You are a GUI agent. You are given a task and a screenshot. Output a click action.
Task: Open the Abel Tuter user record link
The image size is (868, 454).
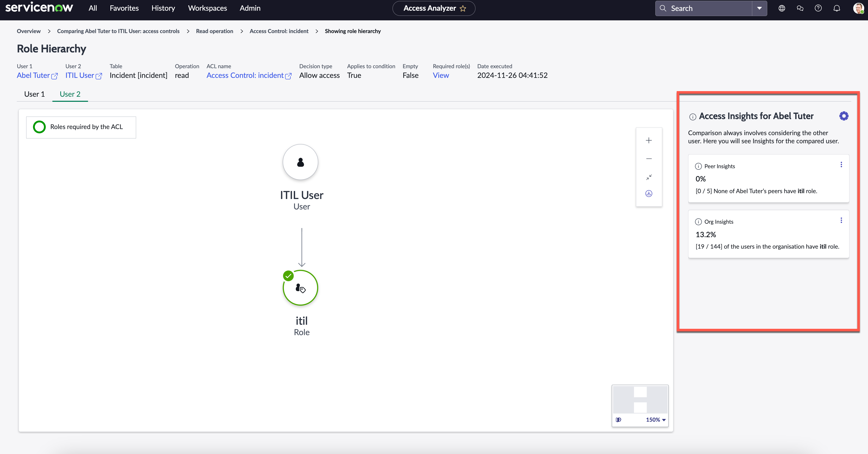pyautogui.click(x=37, y=76)
